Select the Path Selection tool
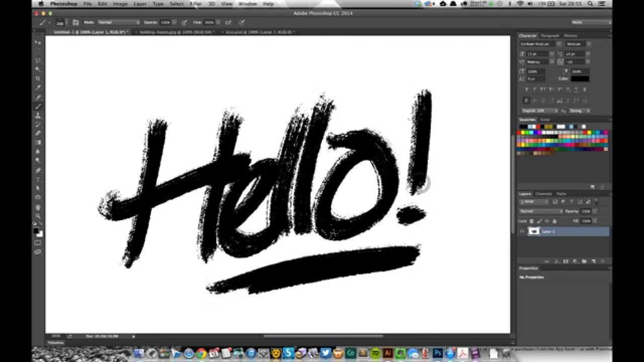 point(38,189)
